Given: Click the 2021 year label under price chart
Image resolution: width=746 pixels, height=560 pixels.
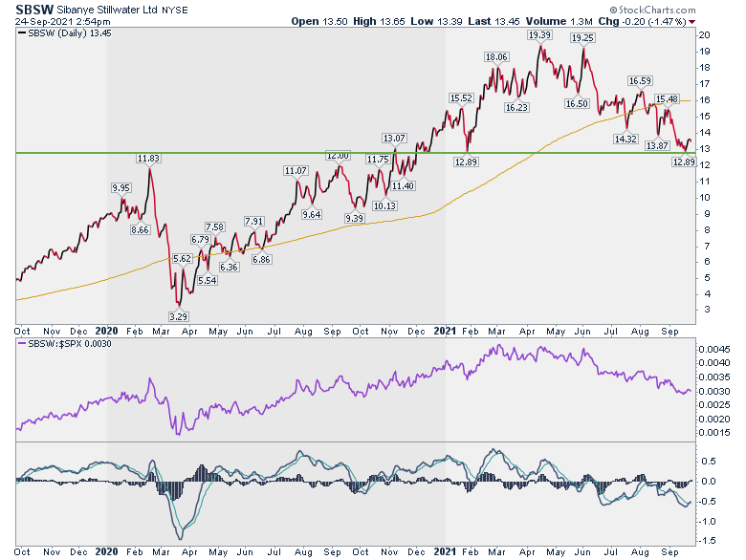Looking at the screenshot, I should point(445,331).
